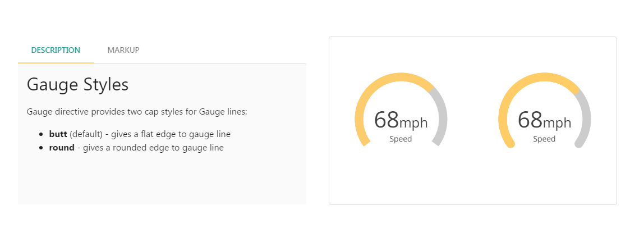
Task: Switch to the MARKUP tab
Action: click(x=123, y=50)
